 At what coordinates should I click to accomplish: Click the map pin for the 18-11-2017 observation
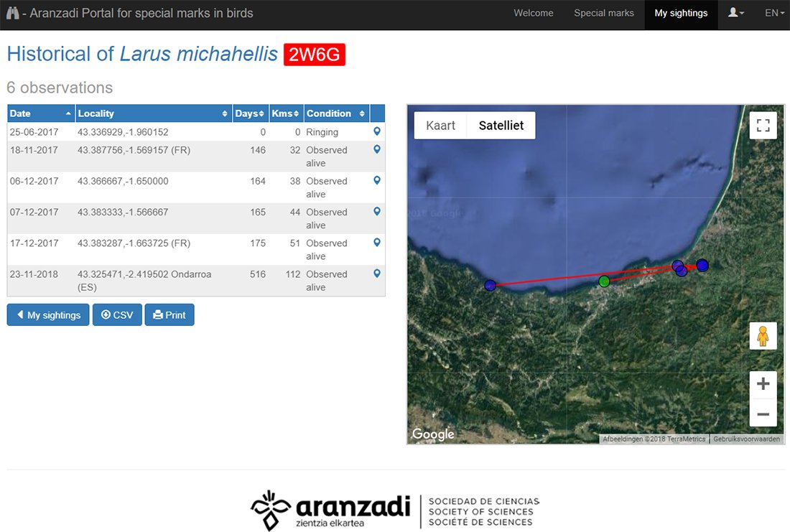click(x=377, y=150)
